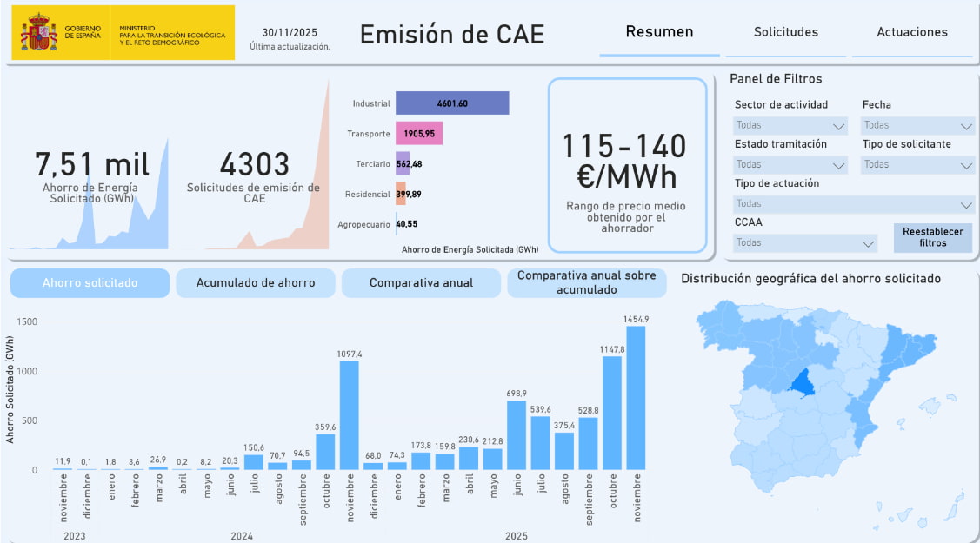Open Comparativa anual sobre acumulado view
The width and height of the screenshot is (980, 543).
point(586,283)
